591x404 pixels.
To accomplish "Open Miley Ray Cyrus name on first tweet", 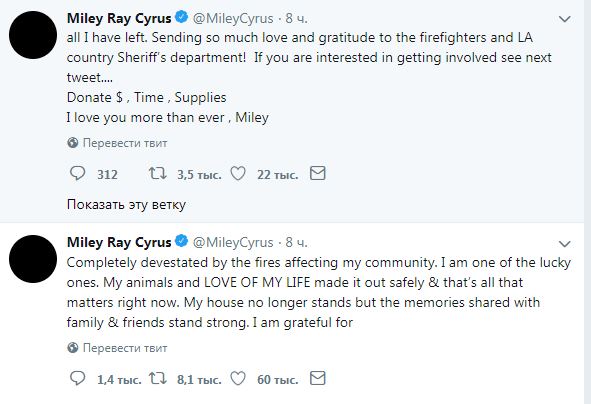I will pos(119,18).
